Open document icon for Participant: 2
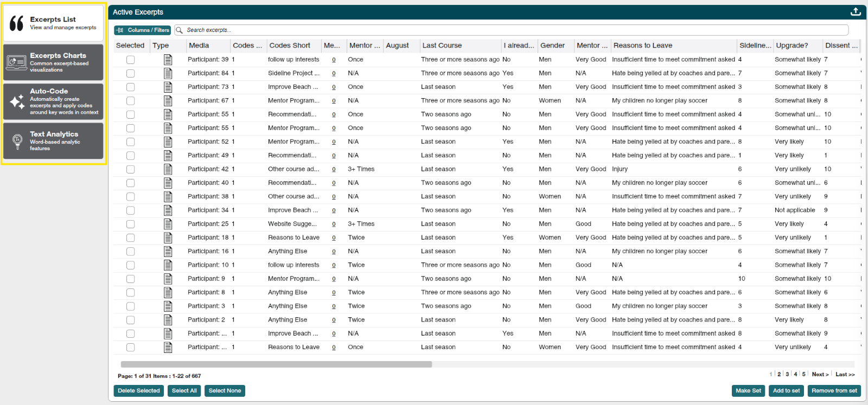Screen dimensions: 868x405 click(x=168, y=320)
